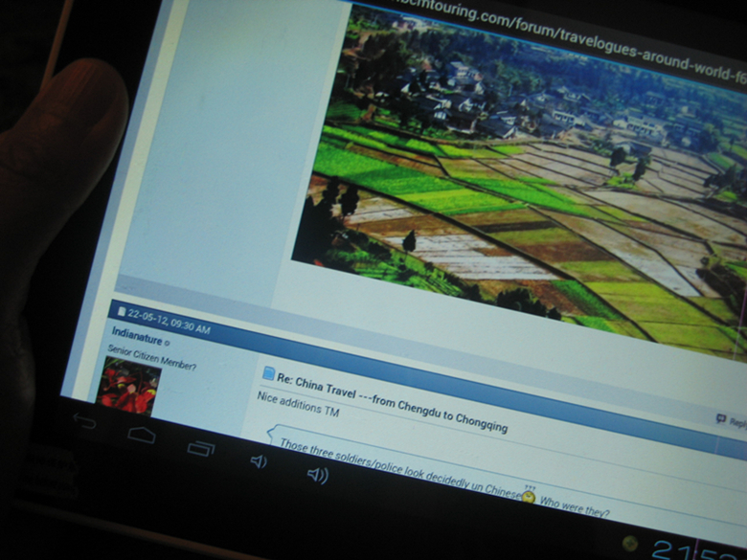The height and width of the screenshot is (560, 747).
Task: Click the text Who were they?
Action: (574, 507)
